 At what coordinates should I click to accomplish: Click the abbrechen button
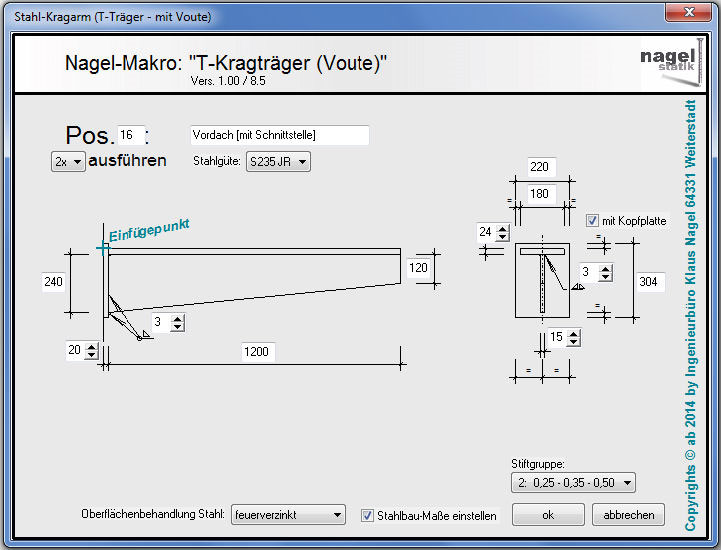[x=628, y=515]
